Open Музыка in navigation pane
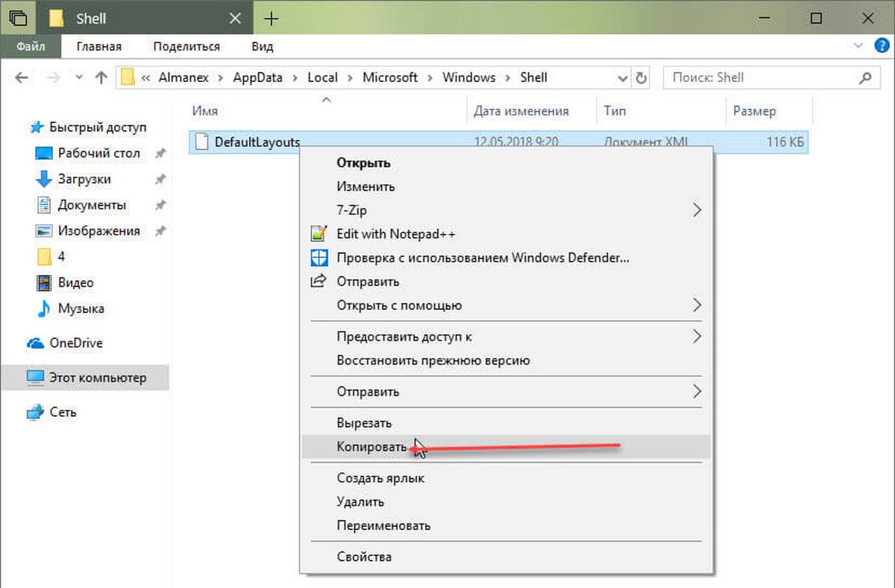 click(x=81, y=309)
